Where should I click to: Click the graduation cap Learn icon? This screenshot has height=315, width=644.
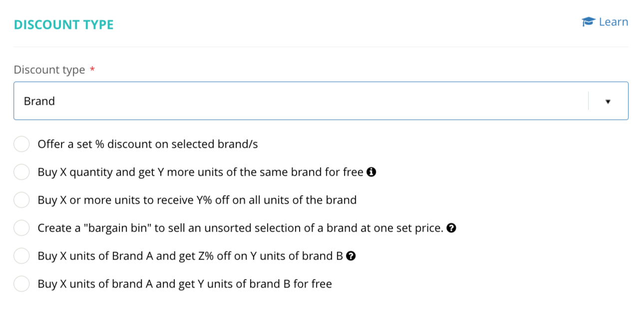[589, 22]
